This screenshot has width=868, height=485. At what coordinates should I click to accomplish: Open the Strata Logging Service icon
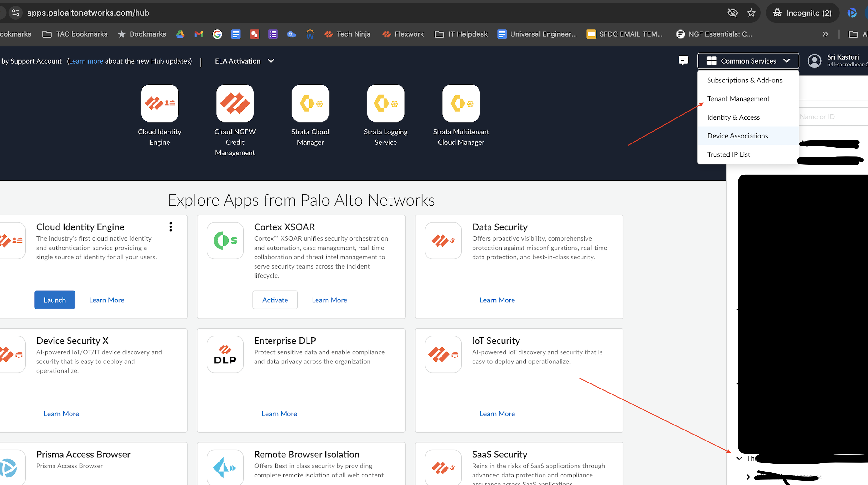[x=385, y=103]
